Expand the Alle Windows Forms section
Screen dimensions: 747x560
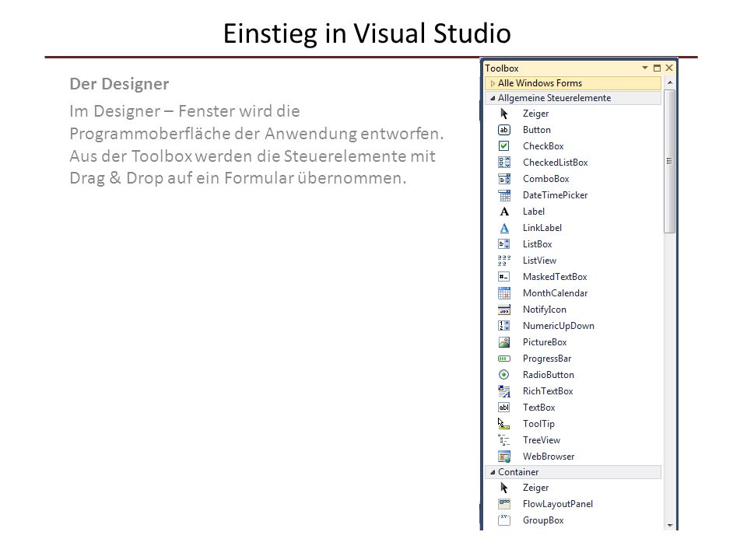coord(493,83)
